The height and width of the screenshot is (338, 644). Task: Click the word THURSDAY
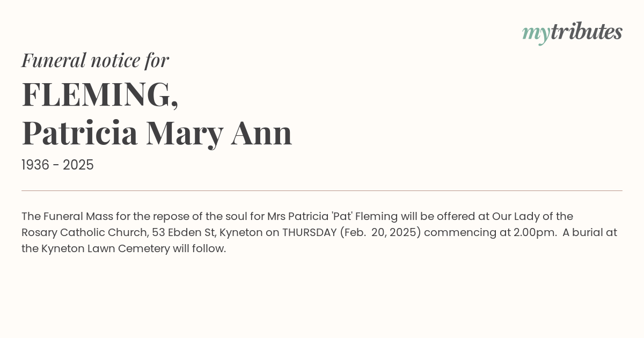click(309, 232)
